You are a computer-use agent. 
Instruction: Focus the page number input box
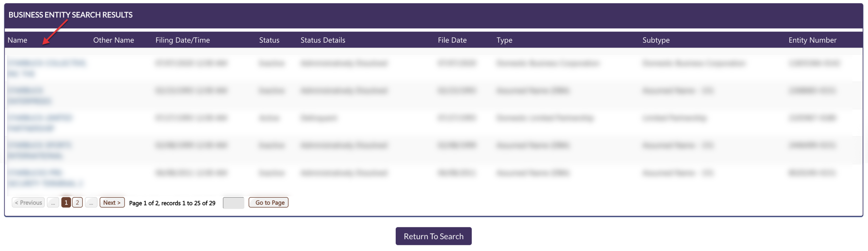233,203
